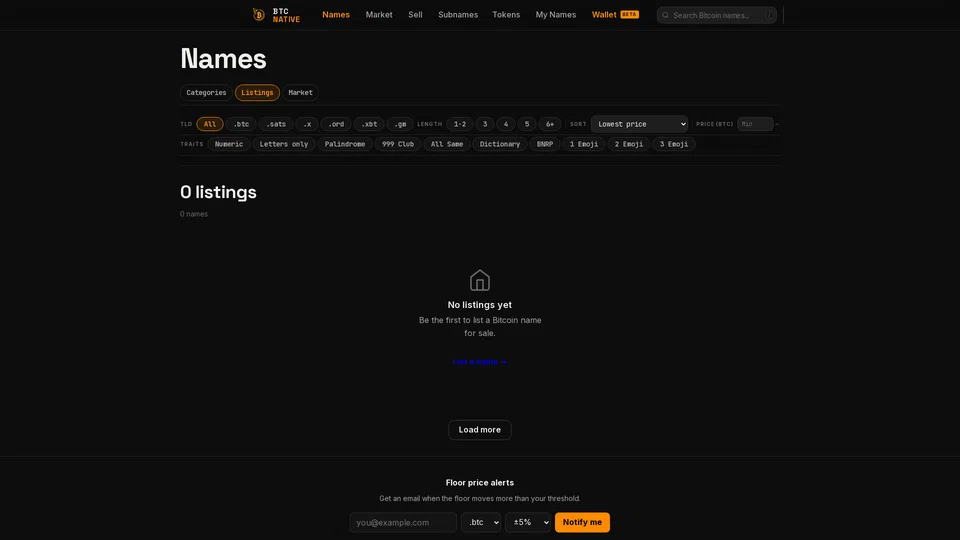
Task: Click the List a name link
Action: [x=479, y=362]
